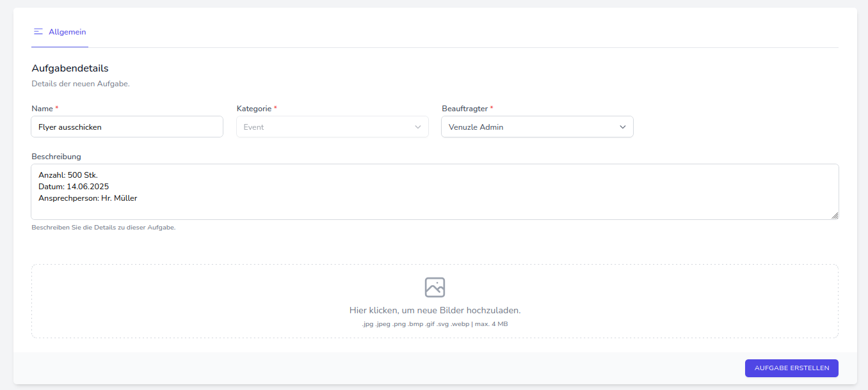
Task: Grab the Beschreibung textarea resize handle
Action: pos(835,215)
